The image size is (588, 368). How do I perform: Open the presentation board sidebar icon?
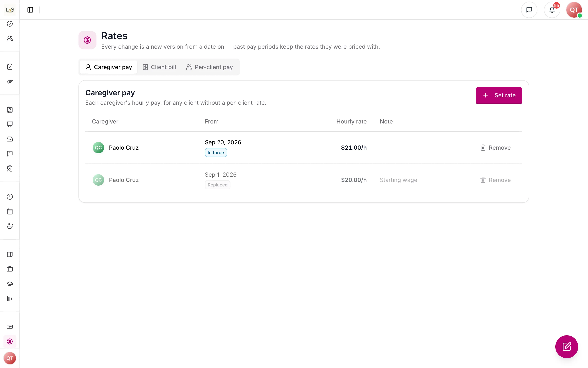[10, 124]
